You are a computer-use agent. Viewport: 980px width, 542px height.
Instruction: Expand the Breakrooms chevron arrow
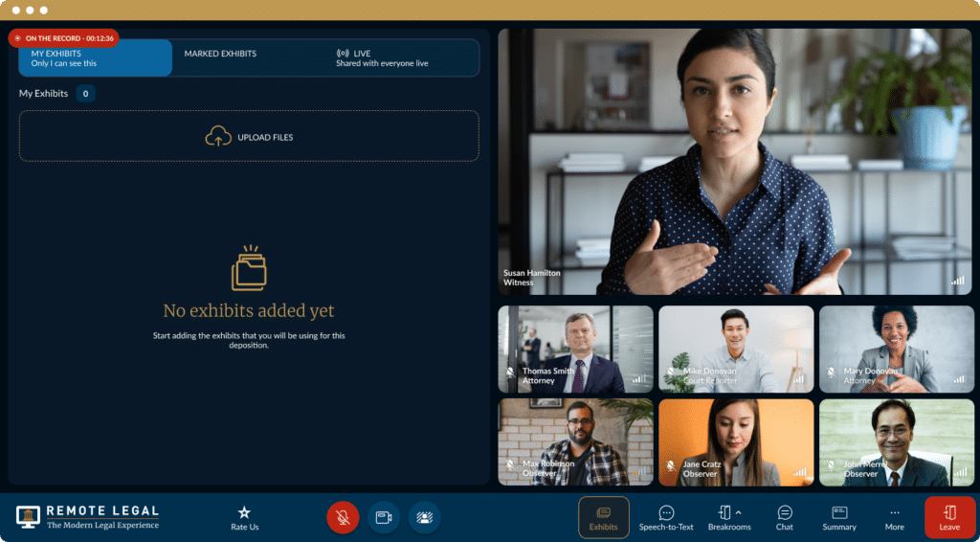click(x=739, y=512)
